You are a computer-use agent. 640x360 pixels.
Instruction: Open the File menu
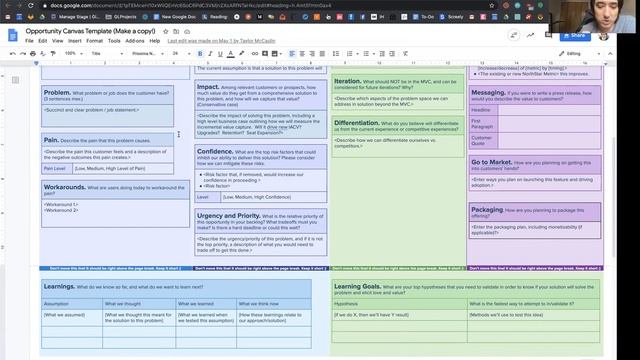[29, 41]
